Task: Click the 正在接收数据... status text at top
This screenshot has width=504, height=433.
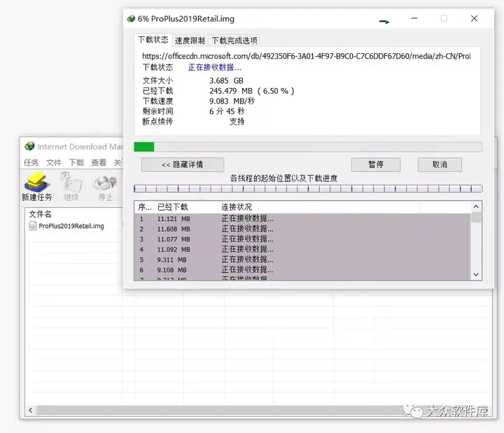Action: pyautogui.click(x=215, y=67)
